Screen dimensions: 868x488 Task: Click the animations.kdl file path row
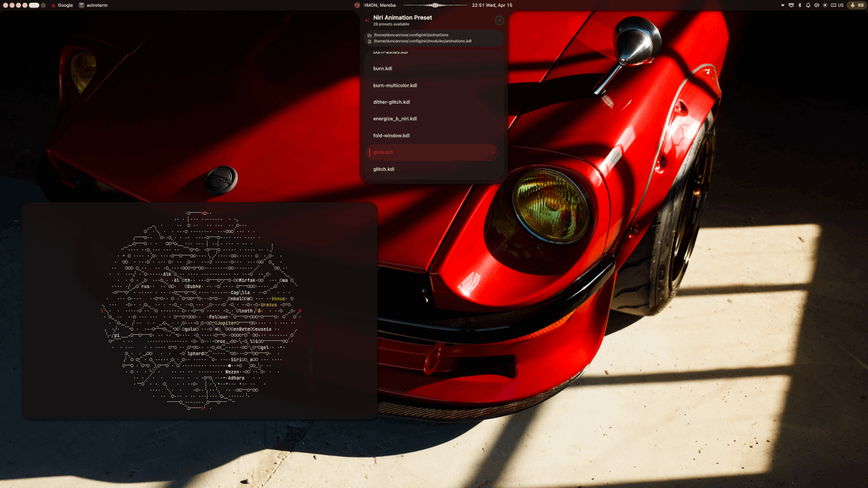coord(420,41)
